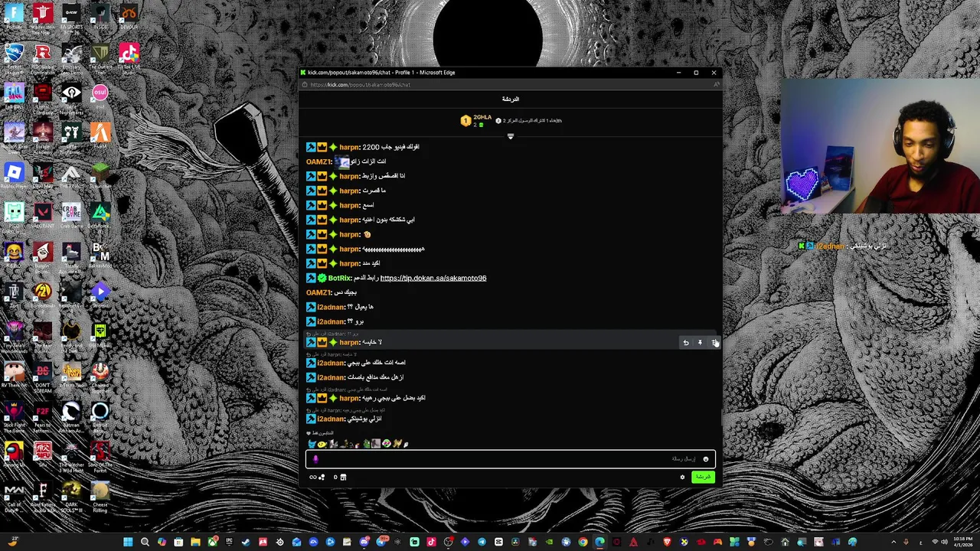Open OAMZ1 username on image message
Viewport: 980px width, 551px height.
(318, 161)
